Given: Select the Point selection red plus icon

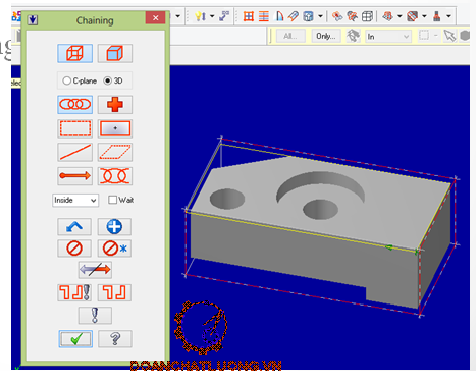Looking at the screenshot, I should pyautogui.click(x=115, y=105).
